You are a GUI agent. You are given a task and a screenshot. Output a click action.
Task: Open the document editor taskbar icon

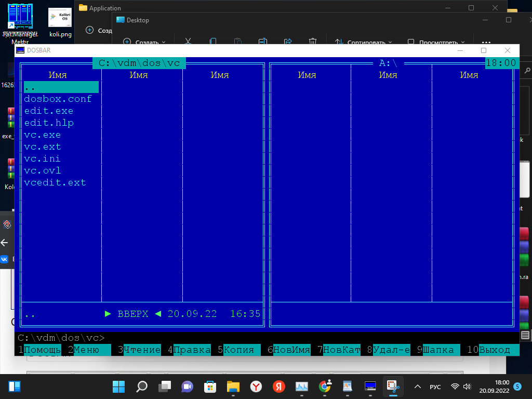pos(348,387)
